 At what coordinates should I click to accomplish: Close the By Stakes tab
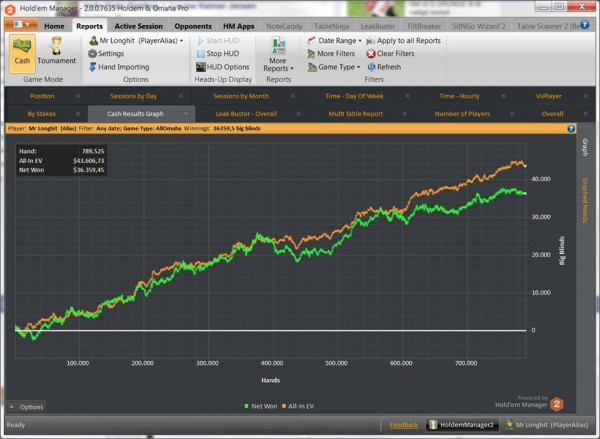[x=78, y=114]
